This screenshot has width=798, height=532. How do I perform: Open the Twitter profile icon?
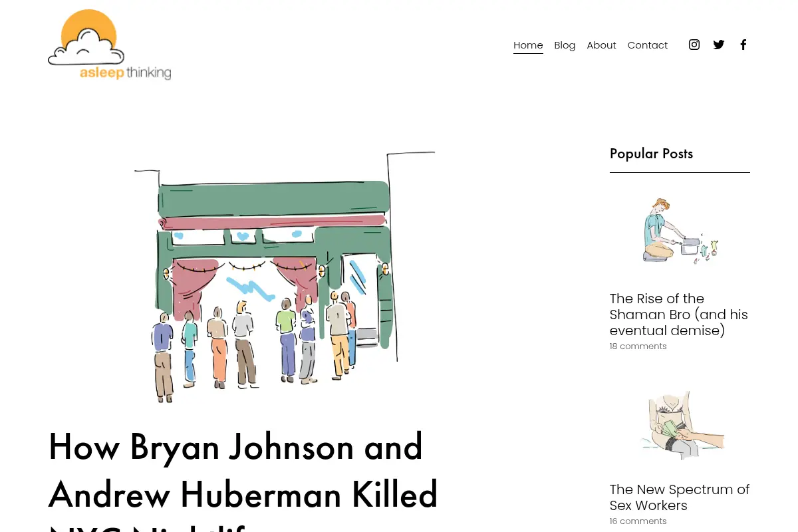point(719,45)
